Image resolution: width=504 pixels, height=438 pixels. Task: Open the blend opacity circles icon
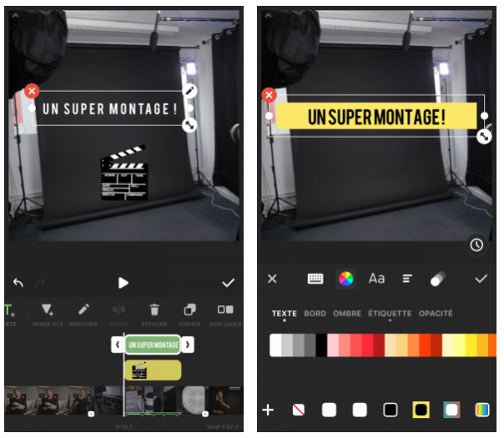(438, 279)
